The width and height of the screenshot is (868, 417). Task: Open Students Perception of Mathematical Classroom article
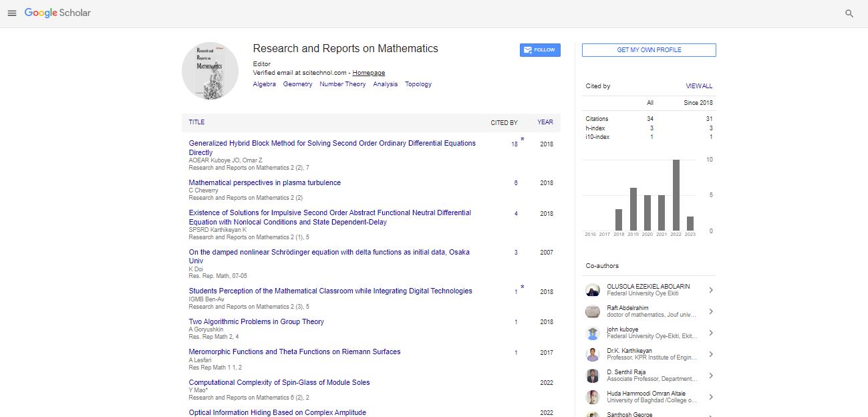pos(330,291)
